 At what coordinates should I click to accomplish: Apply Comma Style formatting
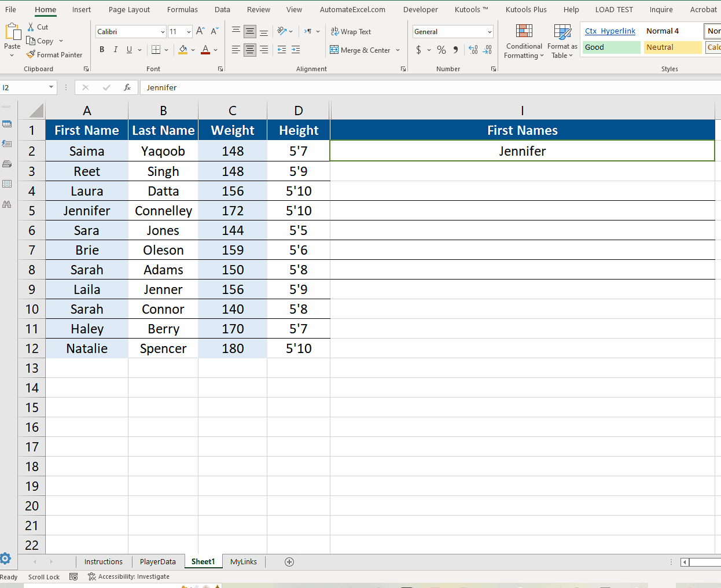point(455,50)
